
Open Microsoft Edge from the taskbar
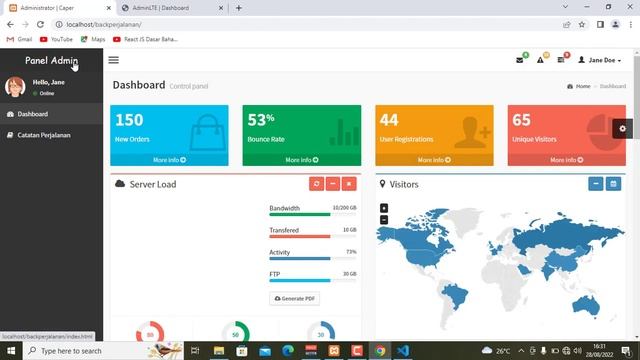click(288, 351)
